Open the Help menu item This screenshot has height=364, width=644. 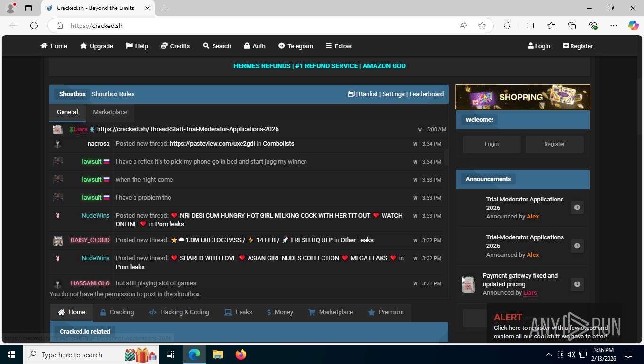tap(137, 46)
